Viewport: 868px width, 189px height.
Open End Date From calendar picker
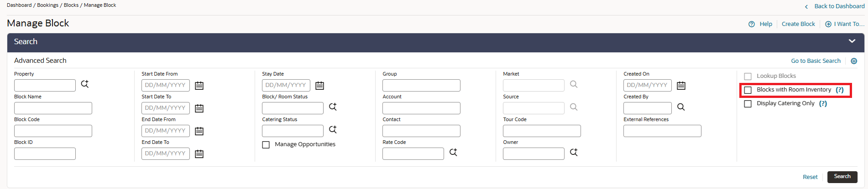pos(199,131)
